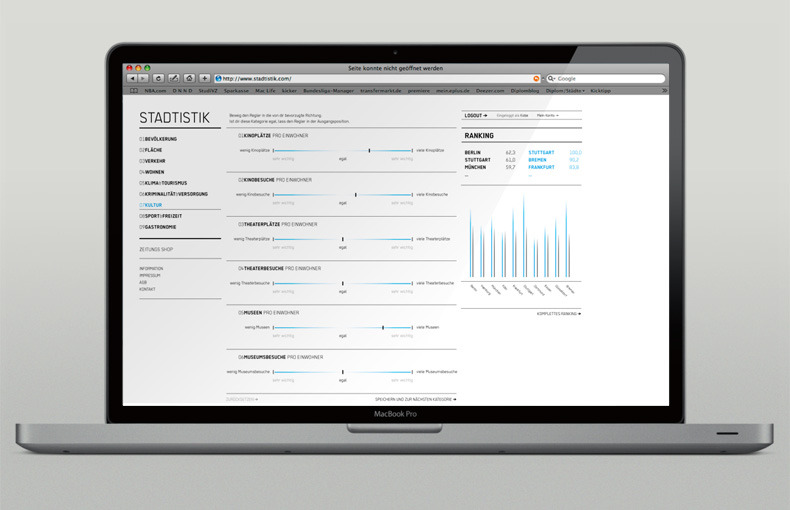
Task: Click the browser back arrow button
Action: tap(132, 78)
